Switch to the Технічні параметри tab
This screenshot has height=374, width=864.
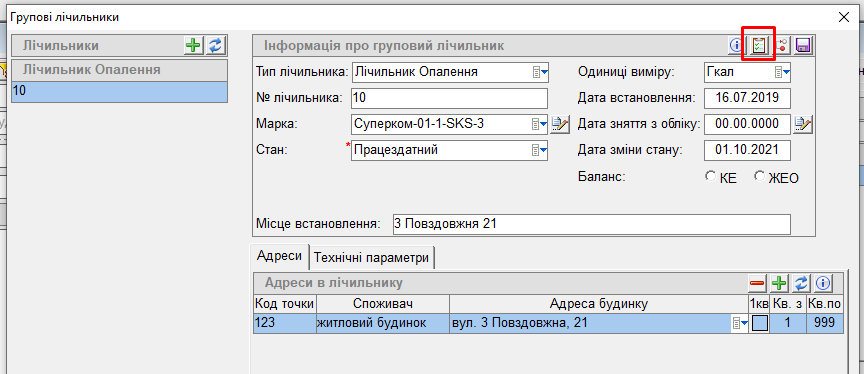pyautogui.click(x=371, y=257)
